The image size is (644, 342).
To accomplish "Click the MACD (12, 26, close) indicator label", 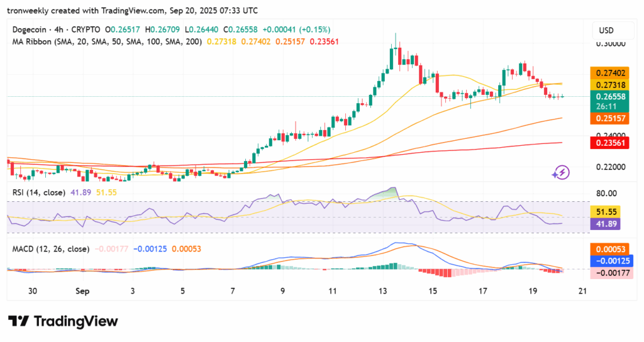I will click(x=51, y=249).
